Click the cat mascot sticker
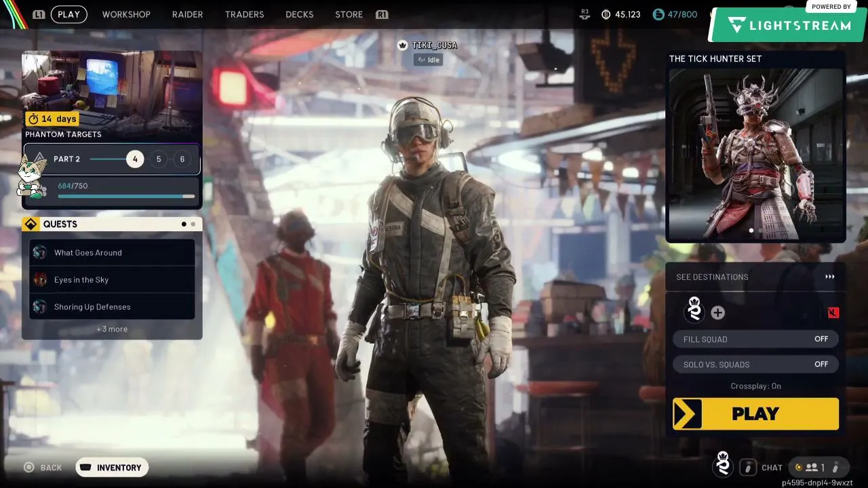868x488 pixels. click(31, 176)
